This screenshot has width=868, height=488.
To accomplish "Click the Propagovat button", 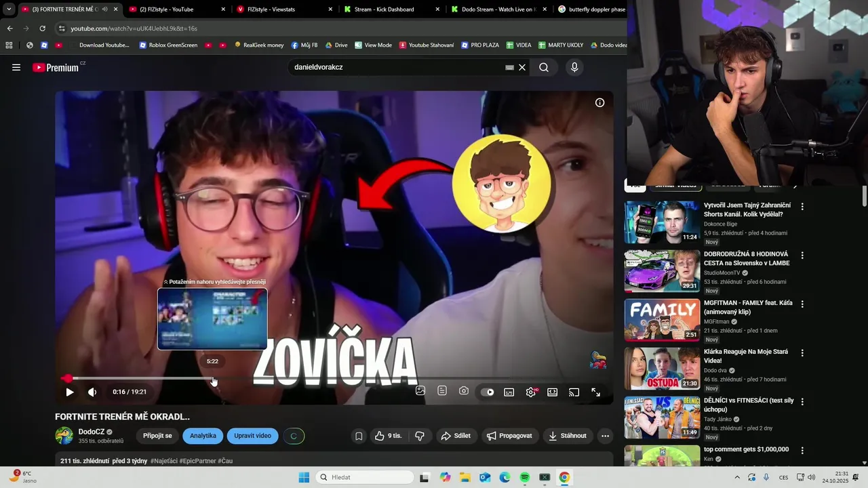I will 509,436.
